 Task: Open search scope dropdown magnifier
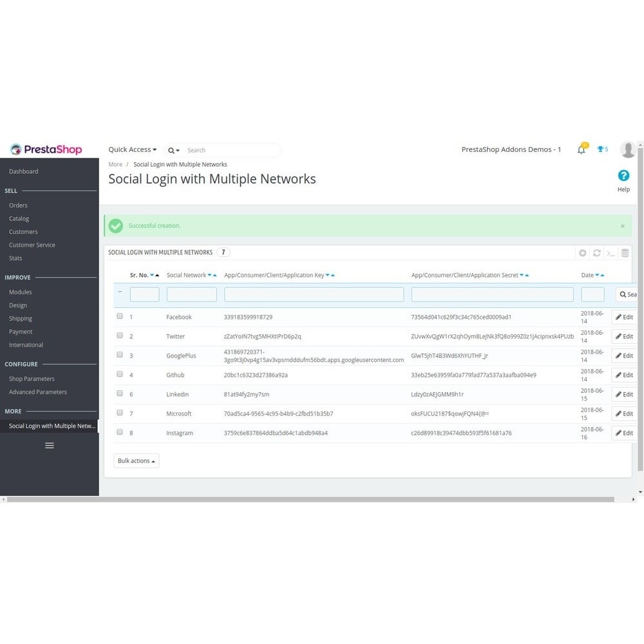click(174, 150)
